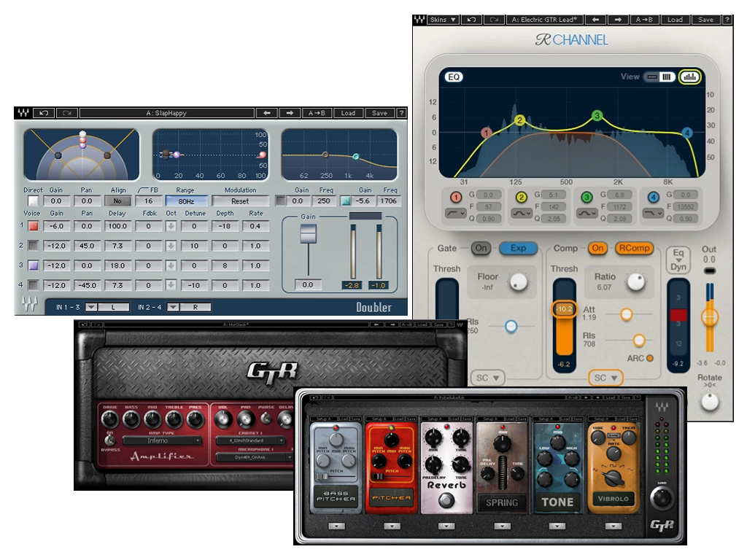Click the Vol knob on the GTR amplifier

223,419
